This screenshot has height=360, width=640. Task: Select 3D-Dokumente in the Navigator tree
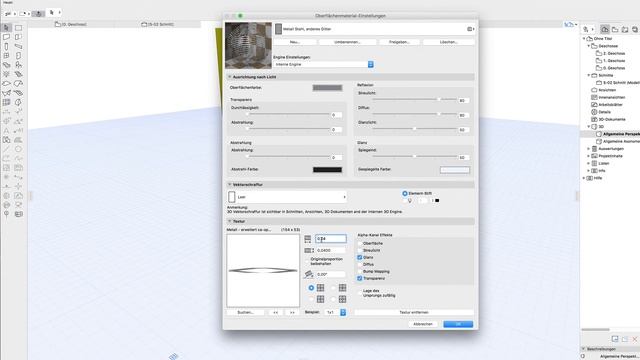point(612,119)
